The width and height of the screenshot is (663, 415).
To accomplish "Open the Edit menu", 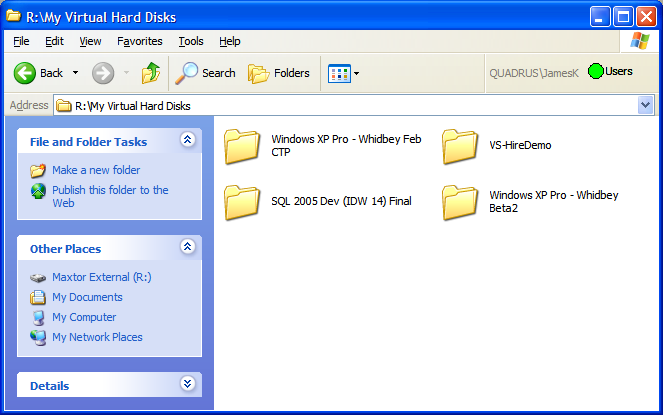I will 54,41.
